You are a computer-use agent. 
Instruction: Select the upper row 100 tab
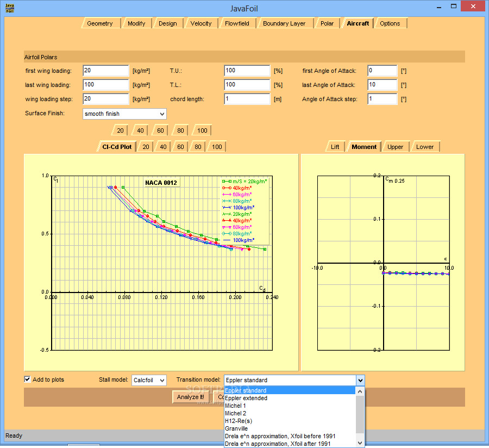pos(202,130)
